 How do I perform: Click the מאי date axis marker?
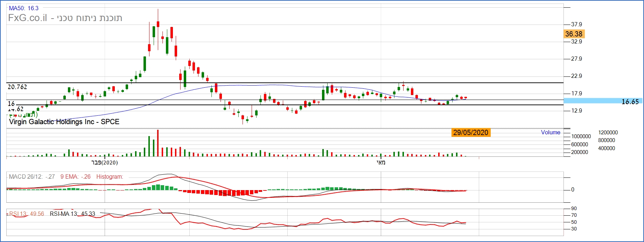tap(381, 162)
